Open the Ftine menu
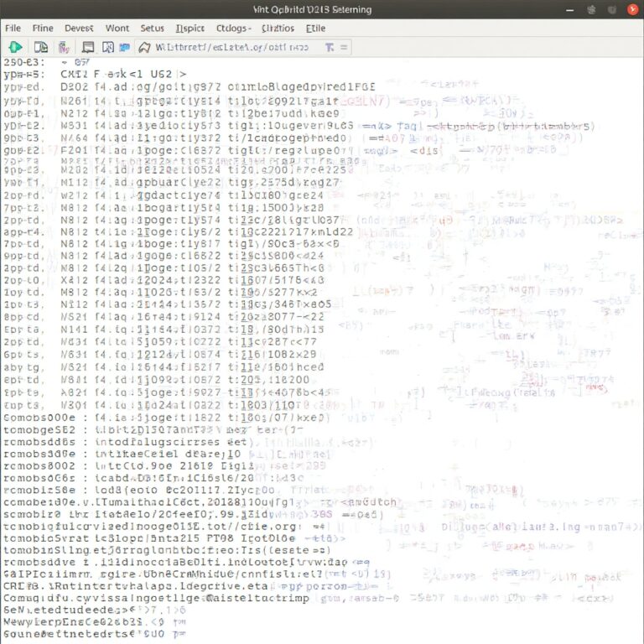Image resolution: width=644 pixels, height=644 pixels. pos(43,29)
